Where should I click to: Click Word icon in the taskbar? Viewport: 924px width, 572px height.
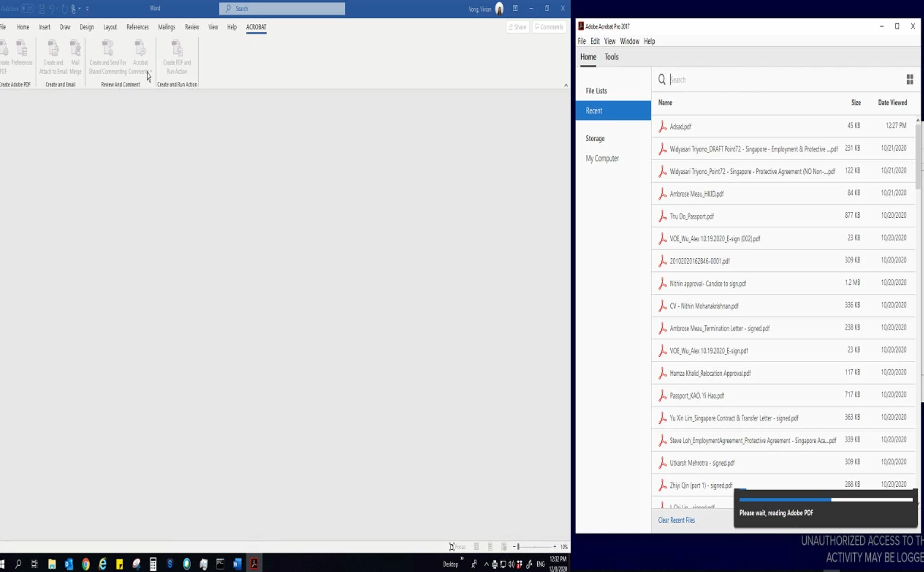click(237, 564)
